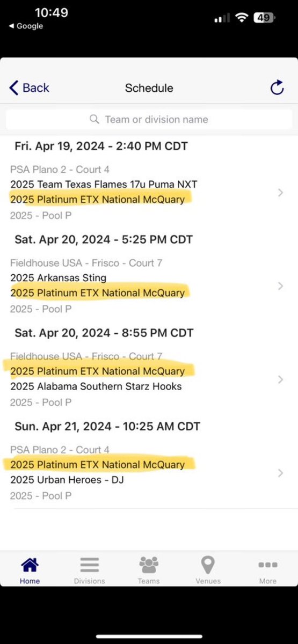Open the Home tab
Viewport: 298px width, 644px height.
pos(30,570)
